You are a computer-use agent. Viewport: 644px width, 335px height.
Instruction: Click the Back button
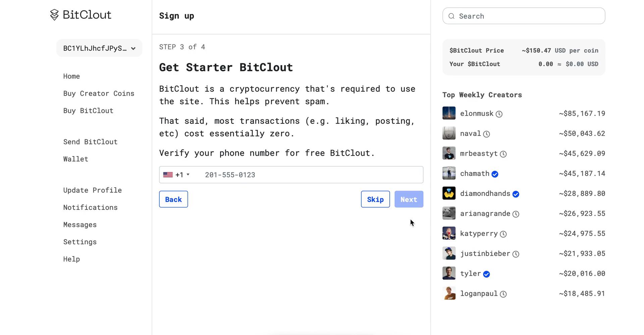coord(173,199)
